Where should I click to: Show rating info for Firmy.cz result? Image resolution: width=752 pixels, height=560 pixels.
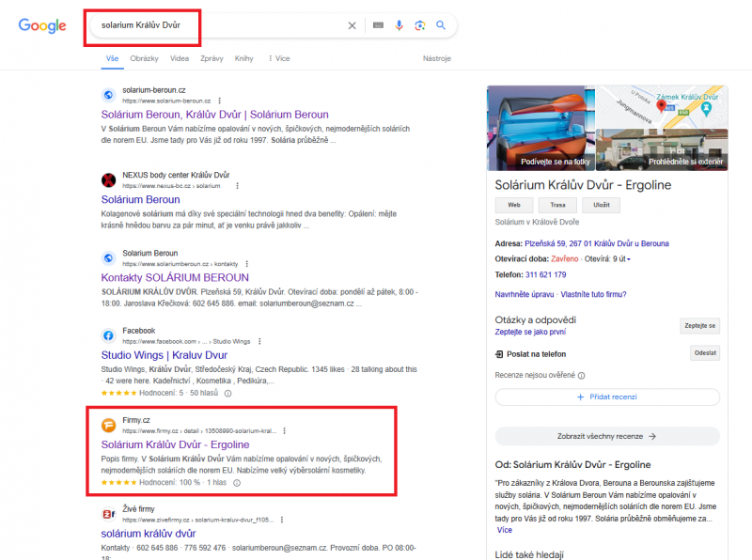tap(237, 483)
